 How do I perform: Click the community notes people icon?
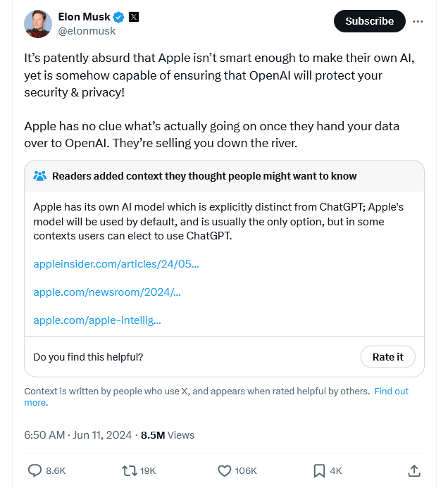click(x=40, y=176)
